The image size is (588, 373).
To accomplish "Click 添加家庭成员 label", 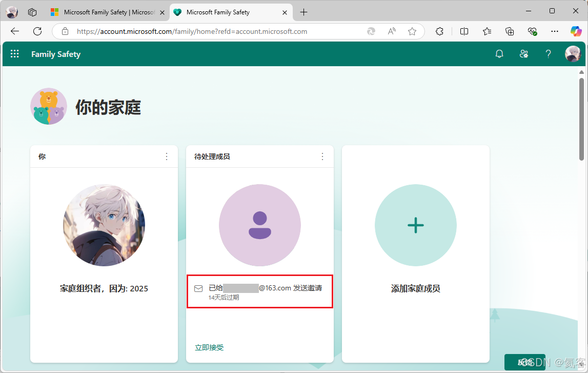I will tap(416, 288).
